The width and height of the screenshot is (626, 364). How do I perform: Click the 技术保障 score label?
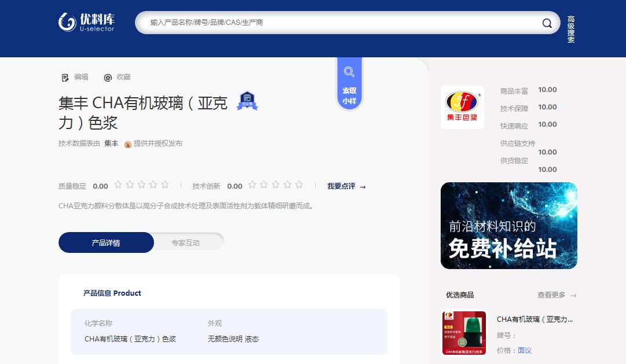514,109
